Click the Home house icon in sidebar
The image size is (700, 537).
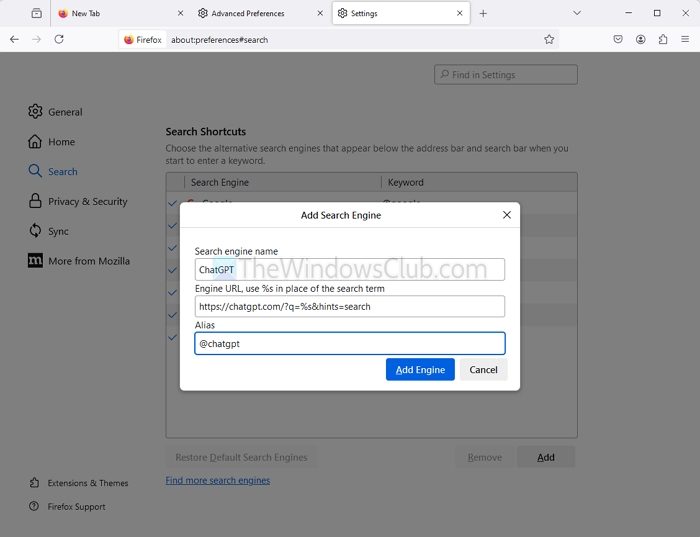pos(35,142)
